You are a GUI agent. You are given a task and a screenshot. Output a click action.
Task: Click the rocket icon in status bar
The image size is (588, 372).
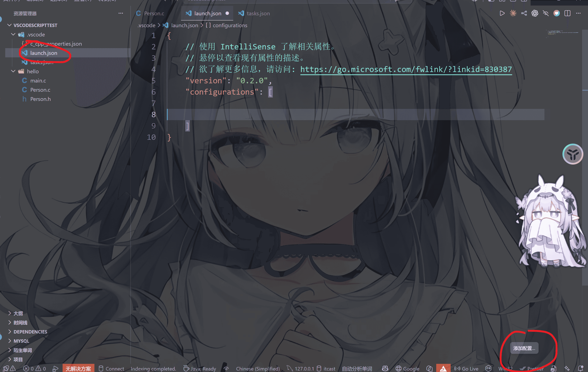coord(5,369)
